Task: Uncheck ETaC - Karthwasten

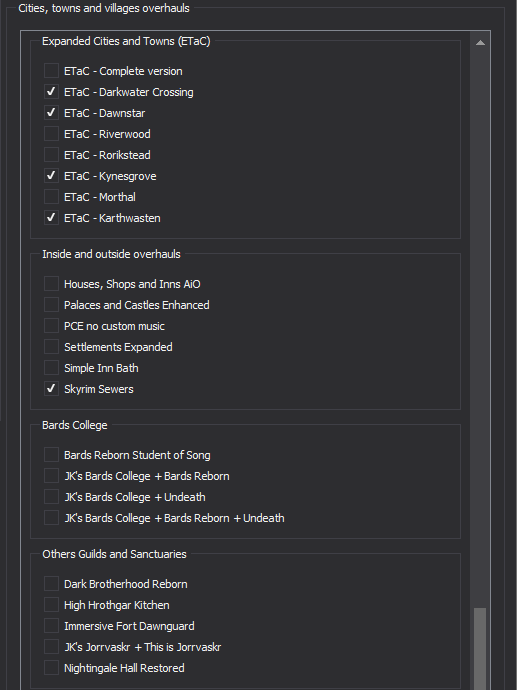Action: [x=51, y=217]
